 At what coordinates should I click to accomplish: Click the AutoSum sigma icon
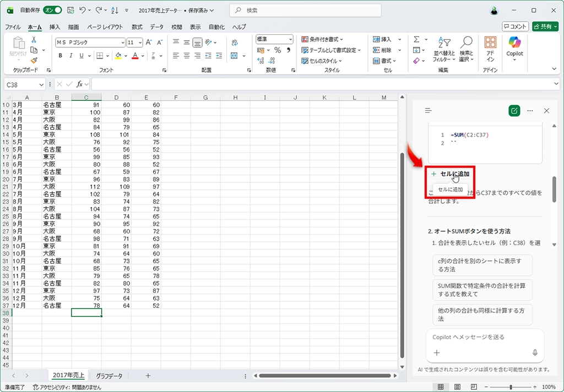[x=417, y=39]
